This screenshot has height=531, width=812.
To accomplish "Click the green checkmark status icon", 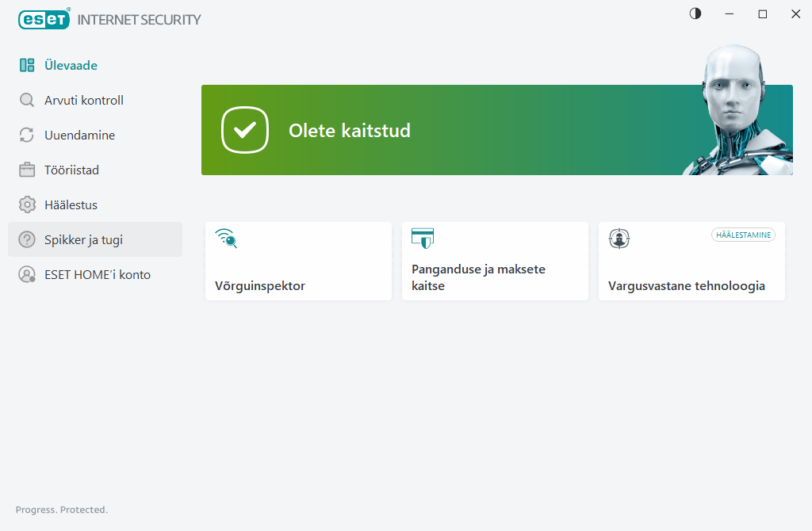I will (x=245, y=130).
